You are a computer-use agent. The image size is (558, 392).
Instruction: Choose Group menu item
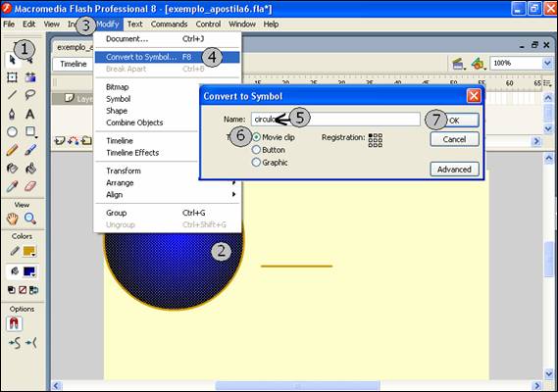(168, 213)
